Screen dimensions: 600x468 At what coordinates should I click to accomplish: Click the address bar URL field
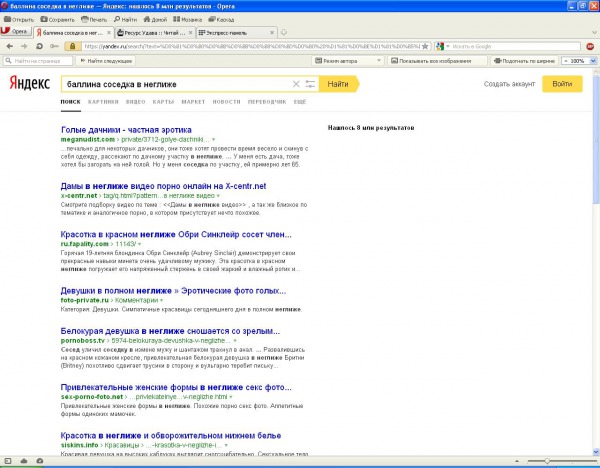[x=251, y=46]
